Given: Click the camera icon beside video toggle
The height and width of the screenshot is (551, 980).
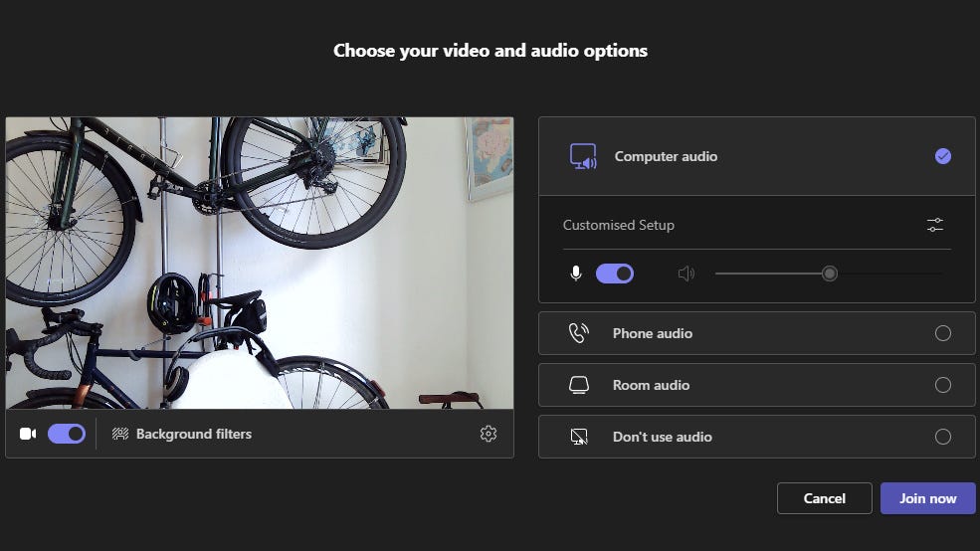Looking at the screenshot, I should [x=28, y=434].
